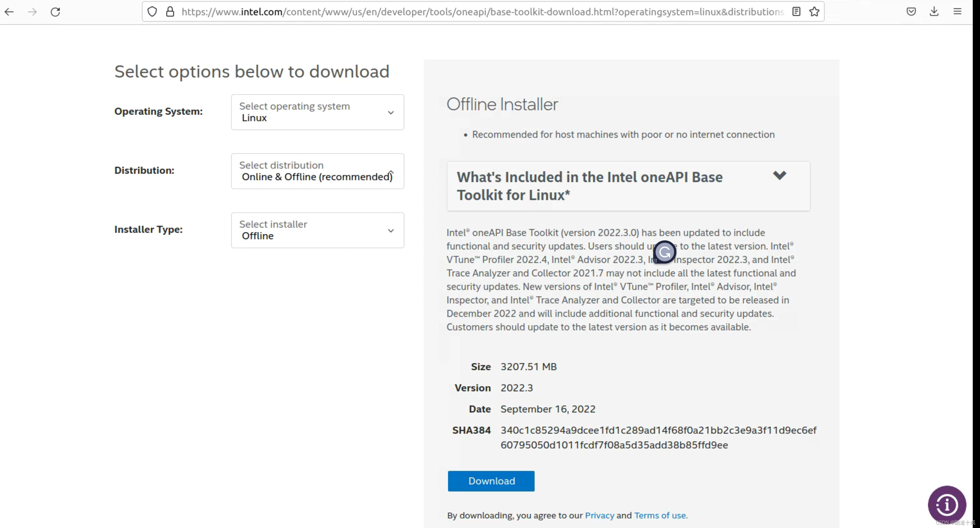
Task: Click the shield/security icon in address bar
Action: coord(151,12)
